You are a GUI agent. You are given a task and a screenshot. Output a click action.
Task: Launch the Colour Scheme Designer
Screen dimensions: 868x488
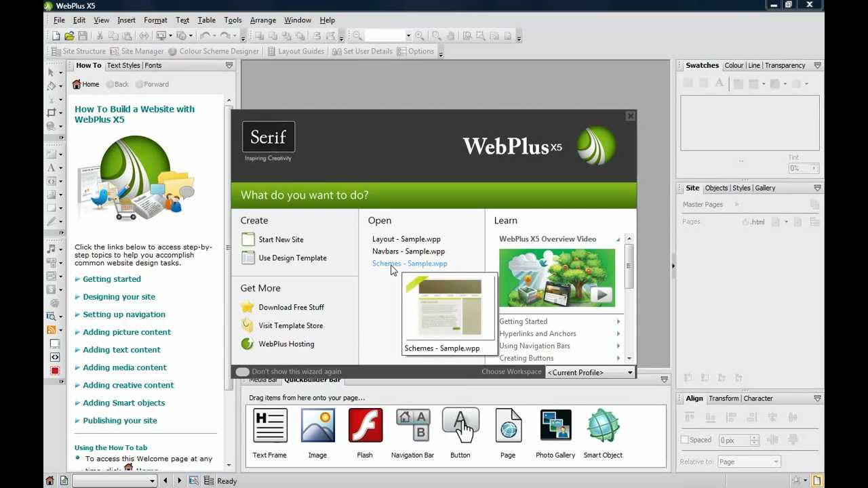(214, 52)
